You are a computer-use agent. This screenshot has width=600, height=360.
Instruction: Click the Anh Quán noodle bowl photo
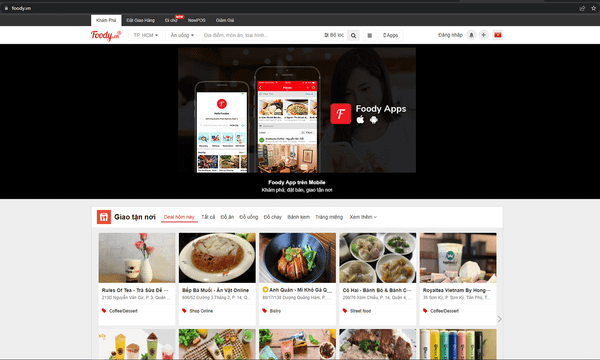tap(298, 258)
